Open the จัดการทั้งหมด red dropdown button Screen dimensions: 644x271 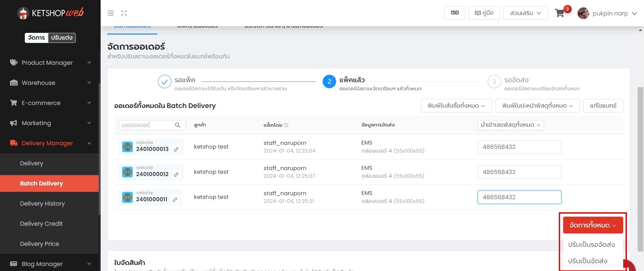tap(593, 225)
